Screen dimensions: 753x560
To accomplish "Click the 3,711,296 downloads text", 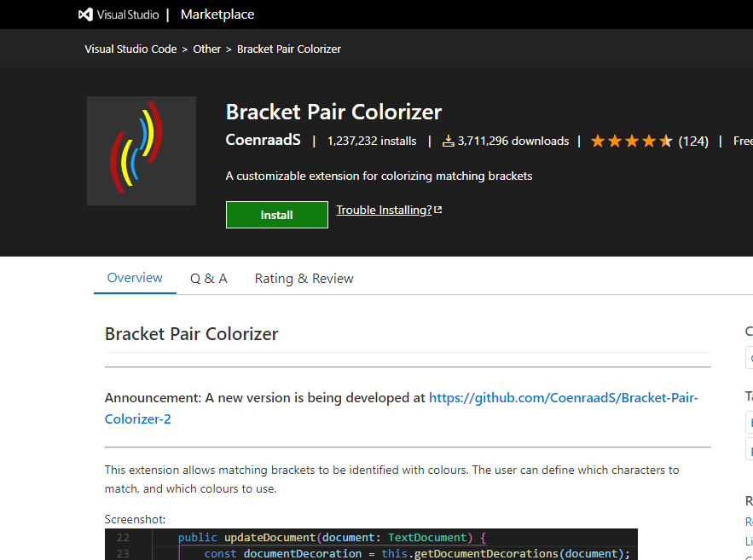I will click(x=513, y=141).
